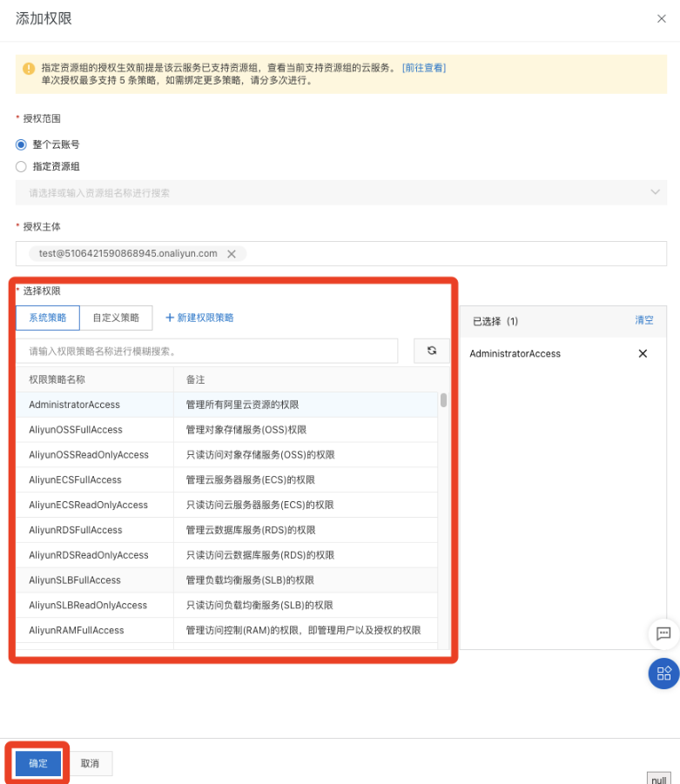The width and height of the screenshot is (680, 784).
Task: Remove the test@ principal tag
Action: 232,254
